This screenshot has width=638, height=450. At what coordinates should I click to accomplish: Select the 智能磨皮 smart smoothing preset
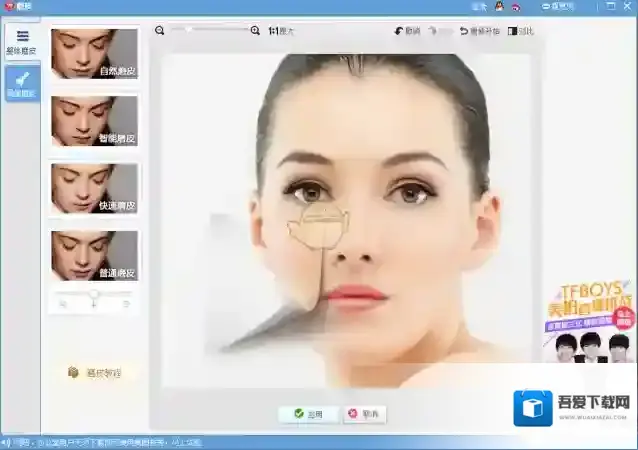(94, 121)
